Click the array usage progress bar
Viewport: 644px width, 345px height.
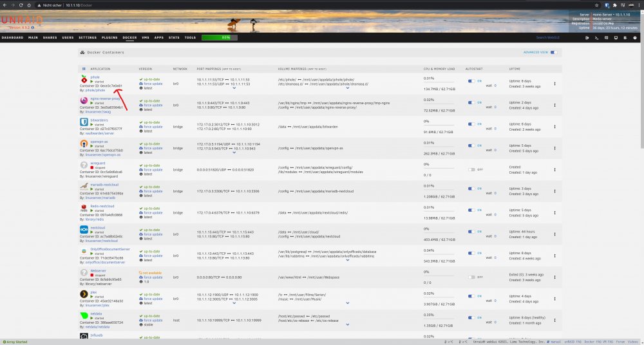(x=220, y=37)
